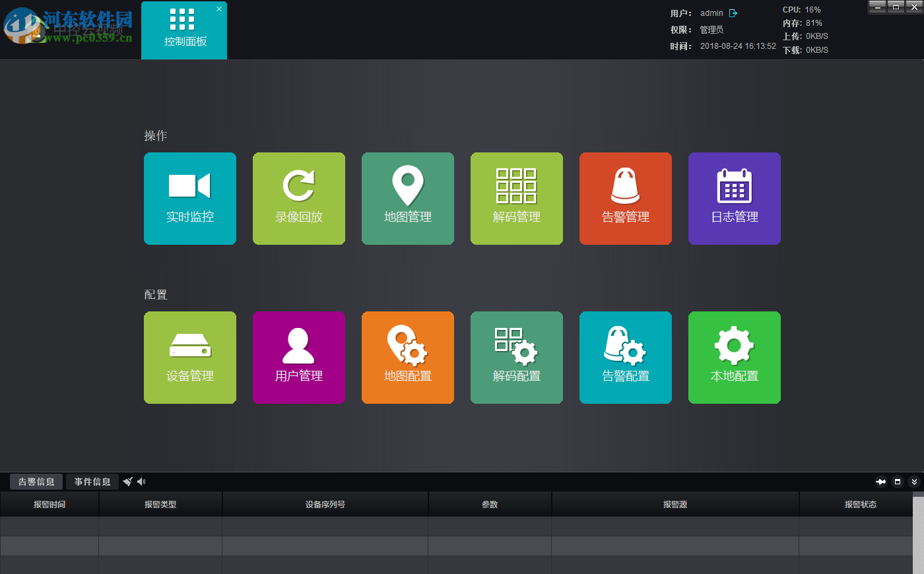924x574 pixels.
Task: Sort by the 报警类型 column header
Action: (160, 504)
